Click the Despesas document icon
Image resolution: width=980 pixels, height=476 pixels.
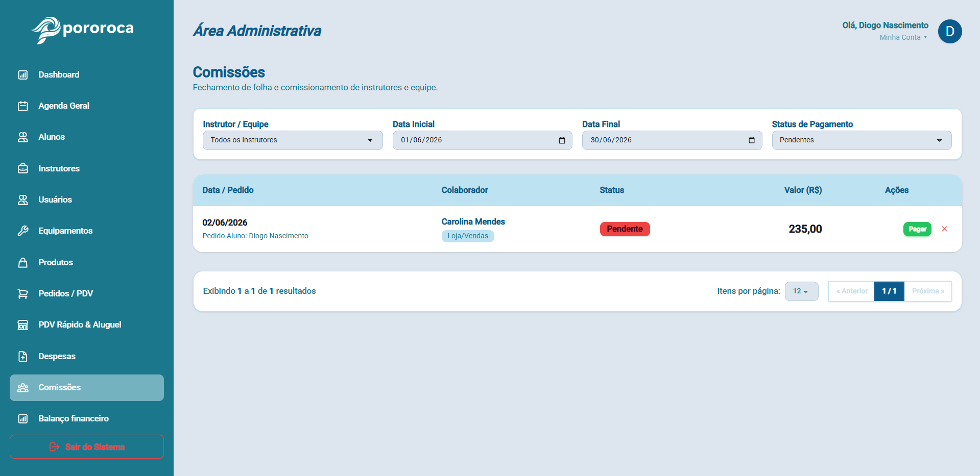(23, 356)
